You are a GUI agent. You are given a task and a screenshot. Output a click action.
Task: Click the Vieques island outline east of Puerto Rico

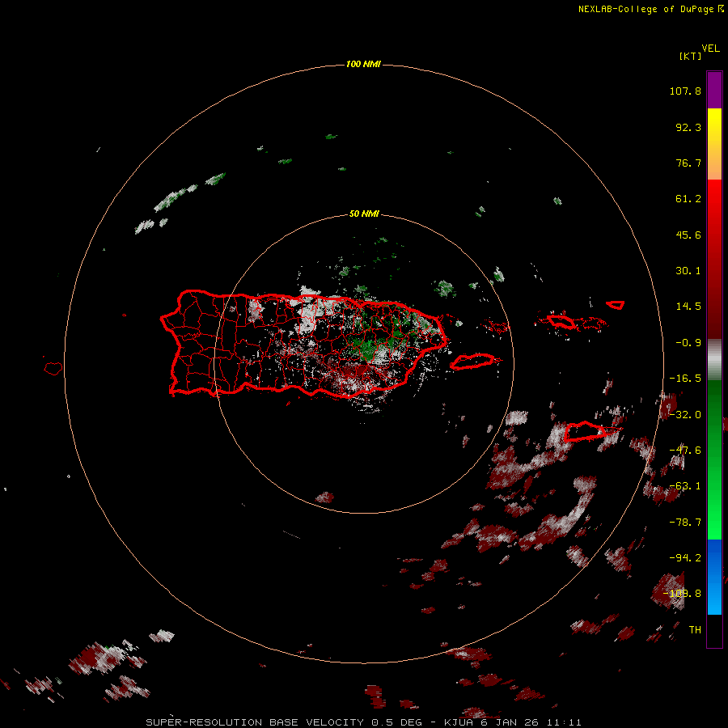[x=472, y=362]
